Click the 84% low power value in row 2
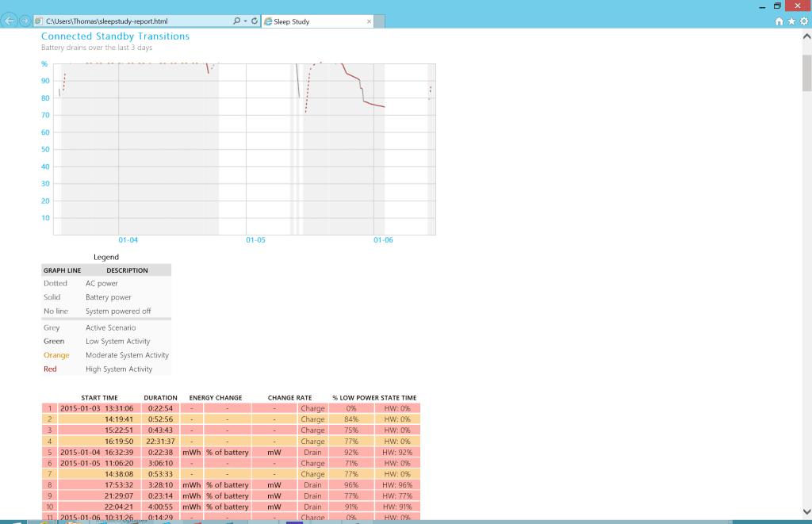 (x=351, y=419)
